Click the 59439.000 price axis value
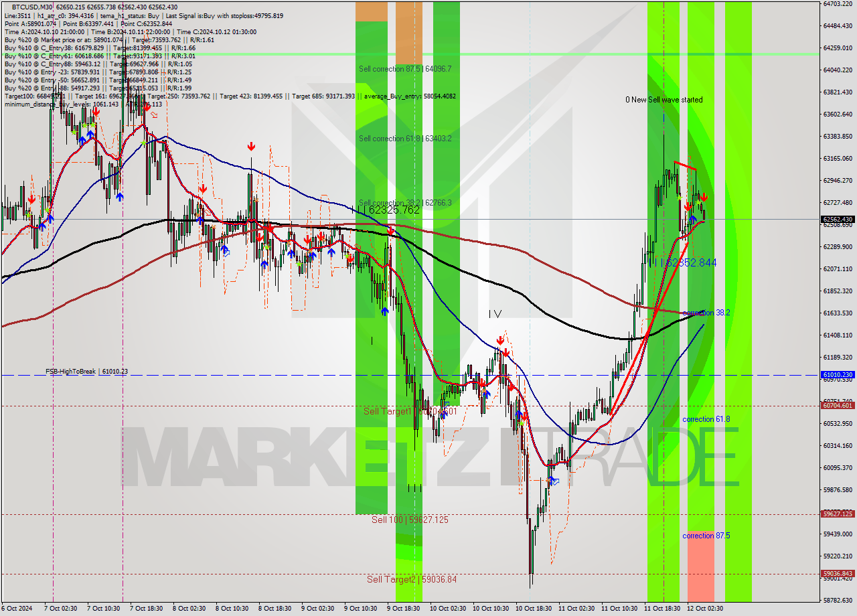 (838, 534)
